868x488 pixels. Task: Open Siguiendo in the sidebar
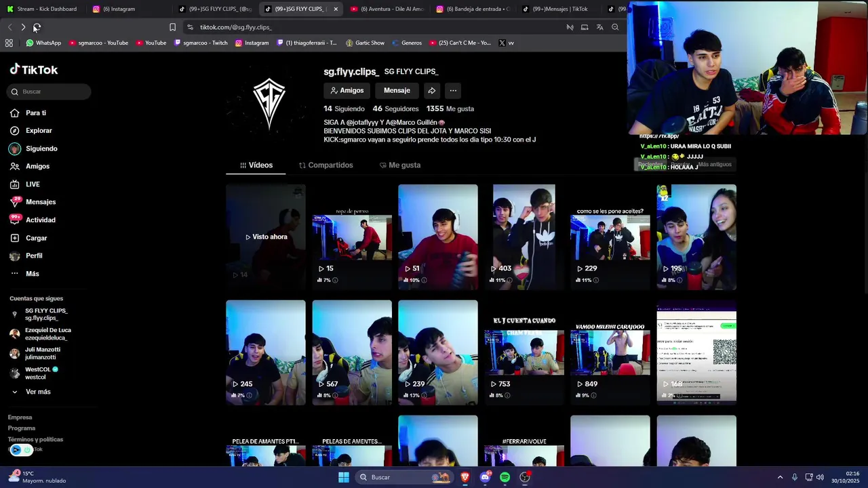pos(33,148)
